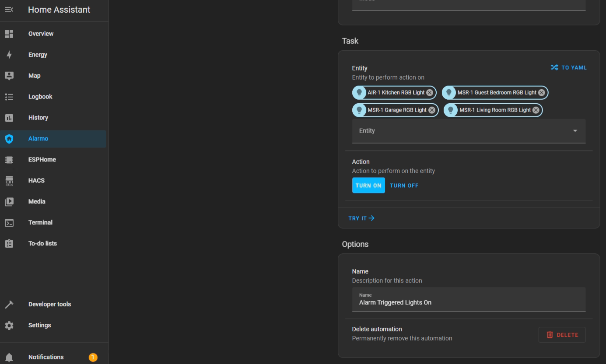
Task: Open the Overview menu item
Action: 41,34
